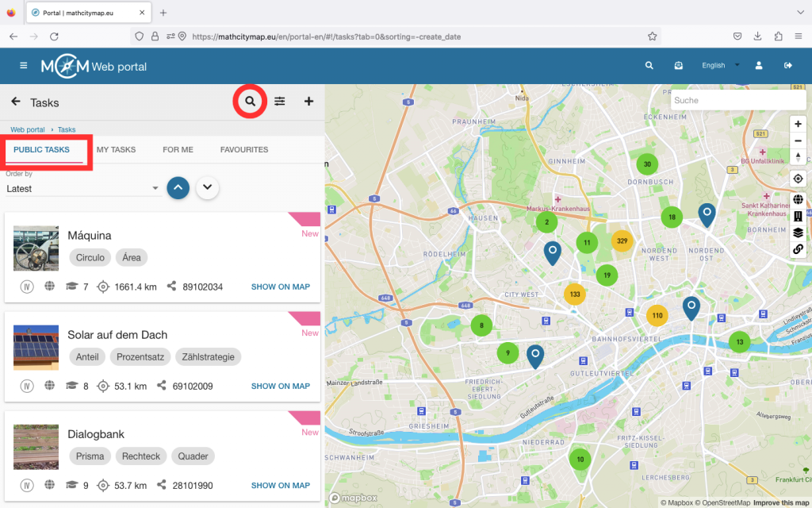Expand the Order by Latest dropdown
Screen dimensions: 812x508
(83, 189)
